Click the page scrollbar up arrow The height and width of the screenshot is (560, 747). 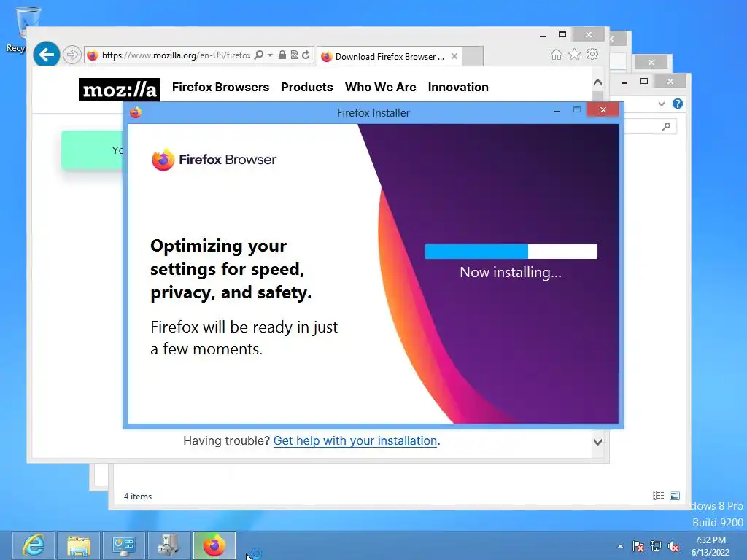[598, 82]
